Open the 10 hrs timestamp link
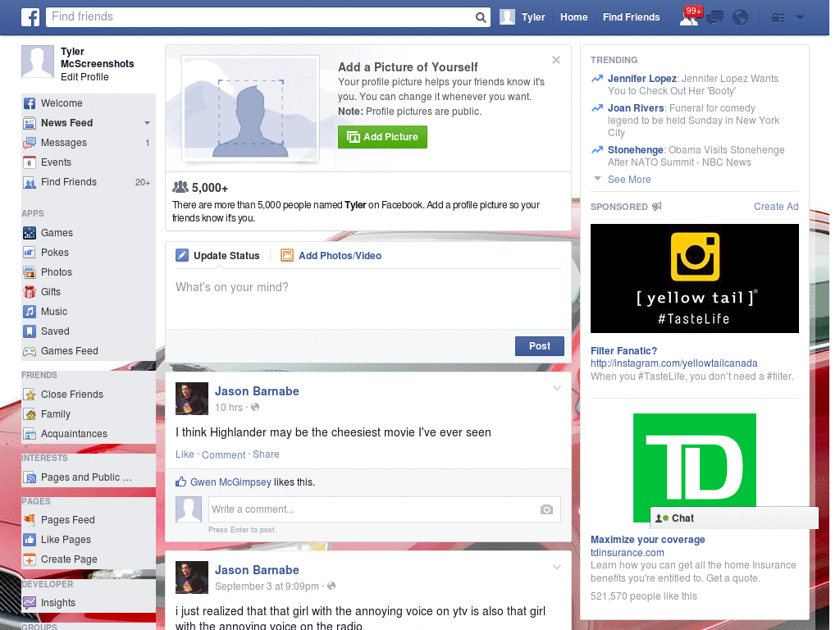Image resolution: width=840 pixels, height=630 pixels. click(x=229, y=408)
